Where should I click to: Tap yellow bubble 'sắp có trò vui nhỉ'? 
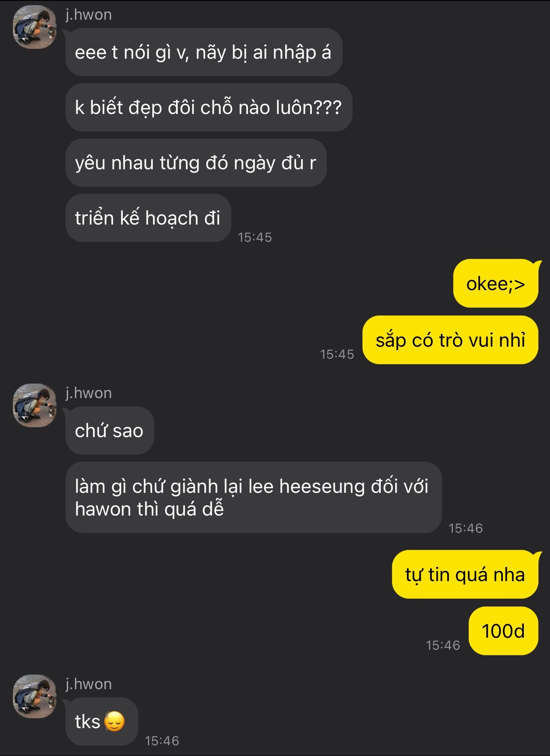tap(451, 340)
